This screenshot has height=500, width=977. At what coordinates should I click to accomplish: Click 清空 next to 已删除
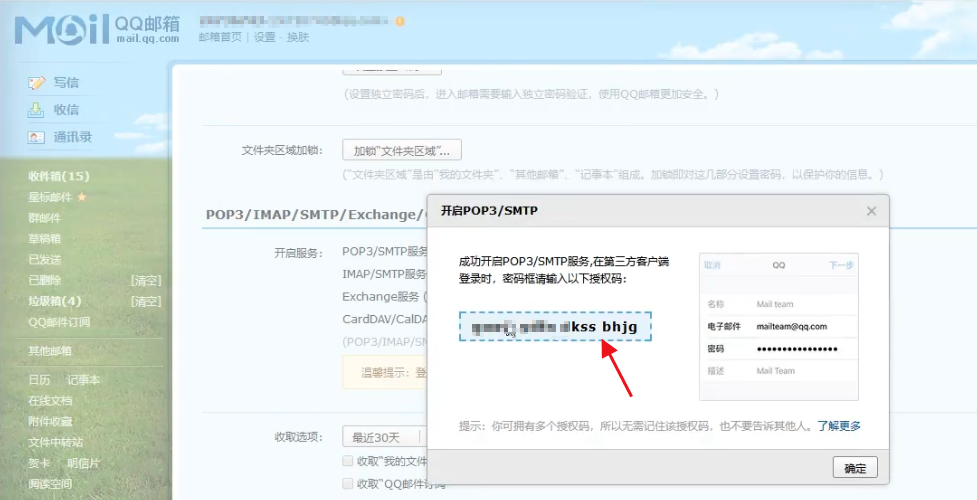tap(146, 281)
